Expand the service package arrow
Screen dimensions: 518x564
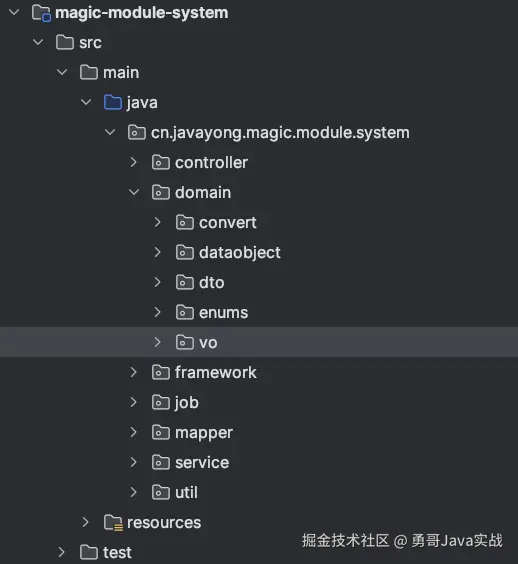click(x=133, y=462)
